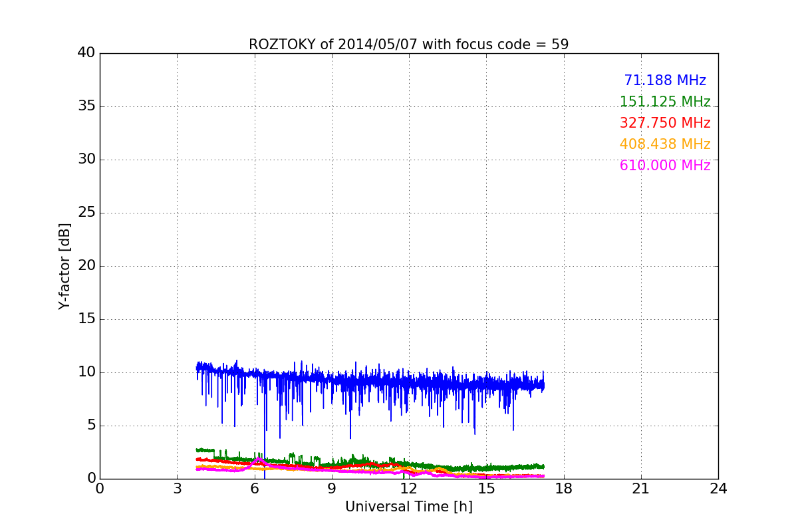Click the x-axis tick value 21
798x532 pixels.
pos(640,489)
